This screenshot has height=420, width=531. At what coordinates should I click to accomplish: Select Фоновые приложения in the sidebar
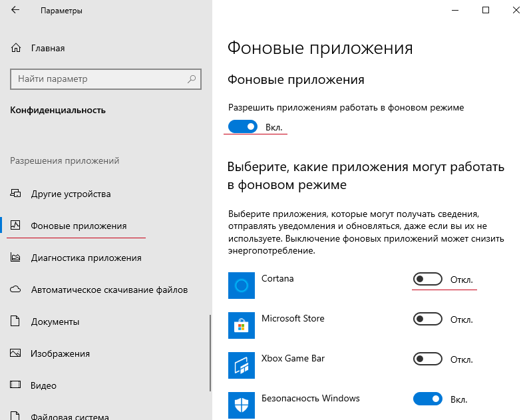click(x=79, y=226)
